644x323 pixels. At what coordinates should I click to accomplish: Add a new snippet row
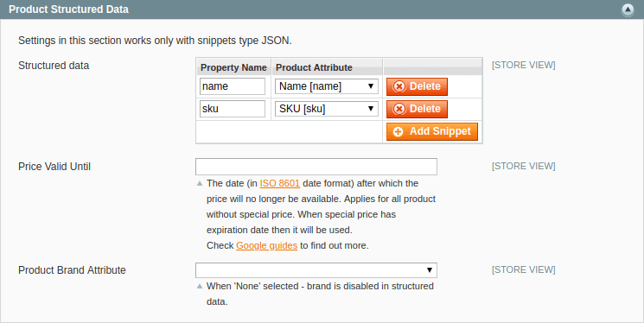click(x=432, y=132)
